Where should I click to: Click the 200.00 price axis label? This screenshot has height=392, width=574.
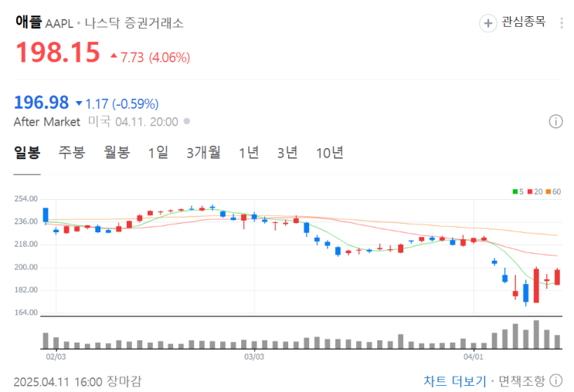(x=26, y=267)
